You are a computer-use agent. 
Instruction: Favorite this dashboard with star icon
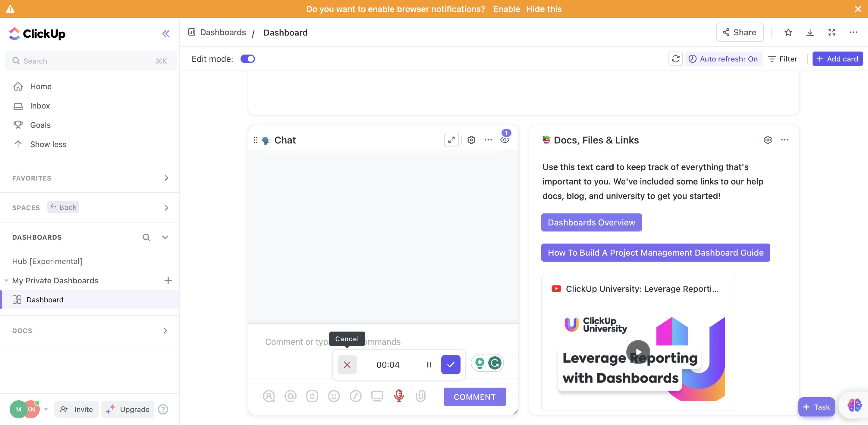[x=788, y=33]
